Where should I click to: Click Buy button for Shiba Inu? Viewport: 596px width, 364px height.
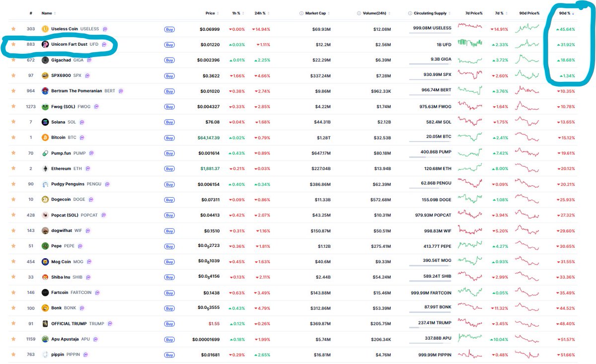(x=169, y=277)
